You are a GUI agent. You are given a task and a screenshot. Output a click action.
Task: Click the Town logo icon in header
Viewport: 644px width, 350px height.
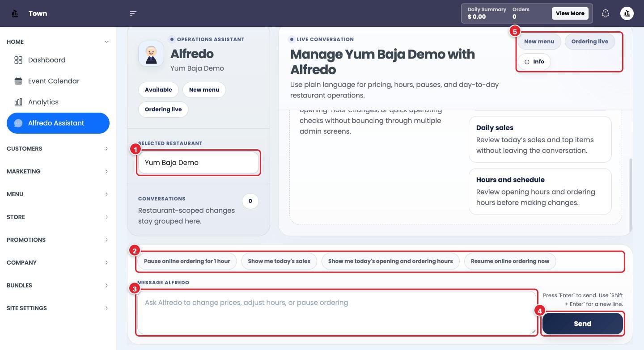coord(15,13)
